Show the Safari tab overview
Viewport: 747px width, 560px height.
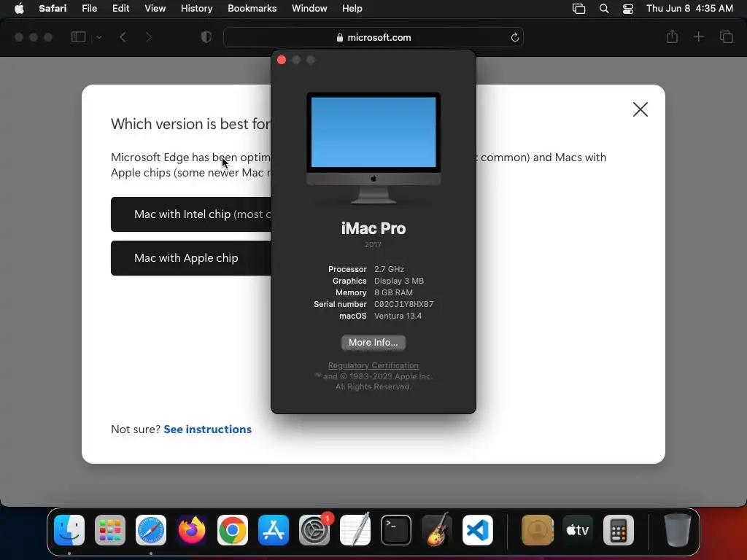(726, 36)
